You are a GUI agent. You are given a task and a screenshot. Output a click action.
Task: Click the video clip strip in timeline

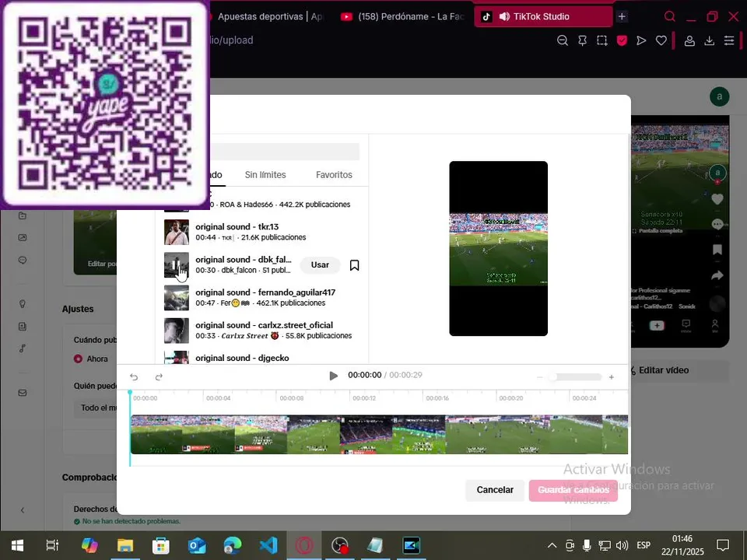tap(379, 434)
